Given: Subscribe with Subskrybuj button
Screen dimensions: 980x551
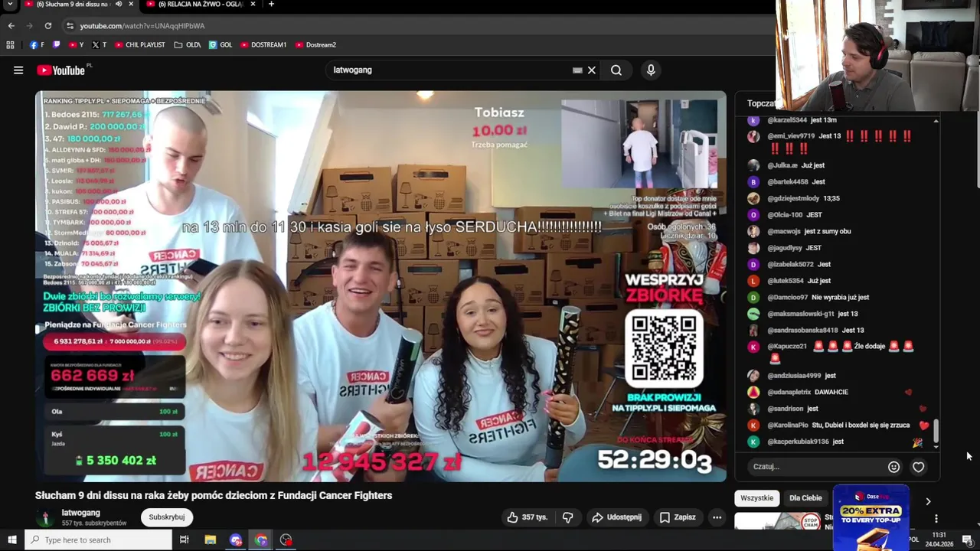Looking at the screenshot, I should tap(167, 517).
